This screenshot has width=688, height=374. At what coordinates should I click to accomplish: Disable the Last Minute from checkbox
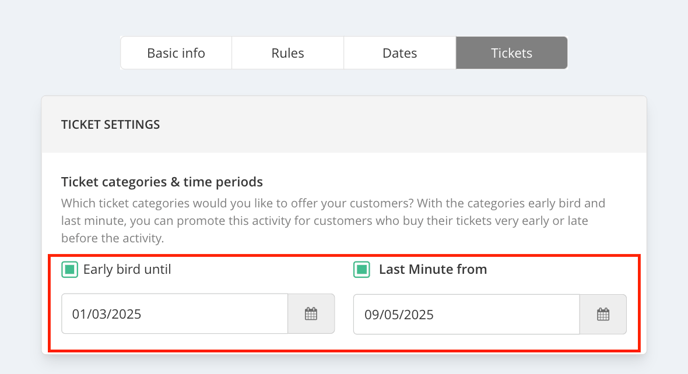[x=362, y=270]
